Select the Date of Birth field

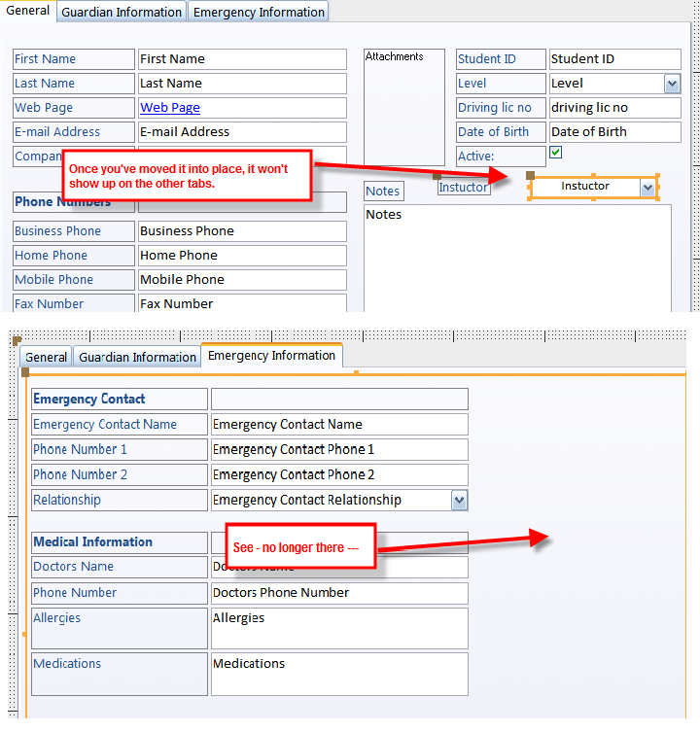pyautogui.click(x=614, y=132)
